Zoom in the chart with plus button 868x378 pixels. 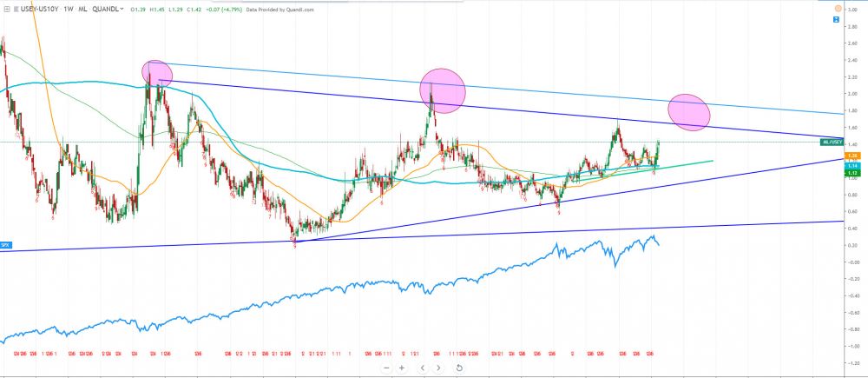point(402,368)
